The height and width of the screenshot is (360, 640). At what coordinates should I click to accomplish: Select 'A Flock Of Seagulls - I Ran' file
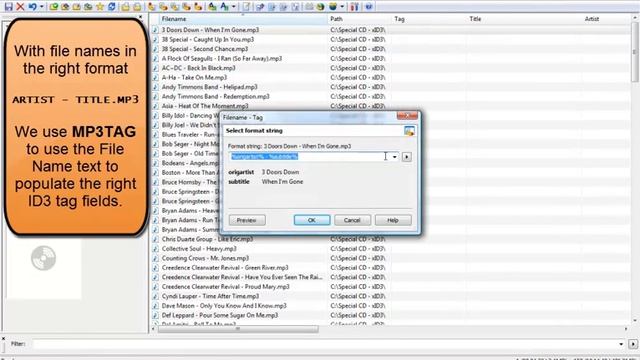(222, 58)
